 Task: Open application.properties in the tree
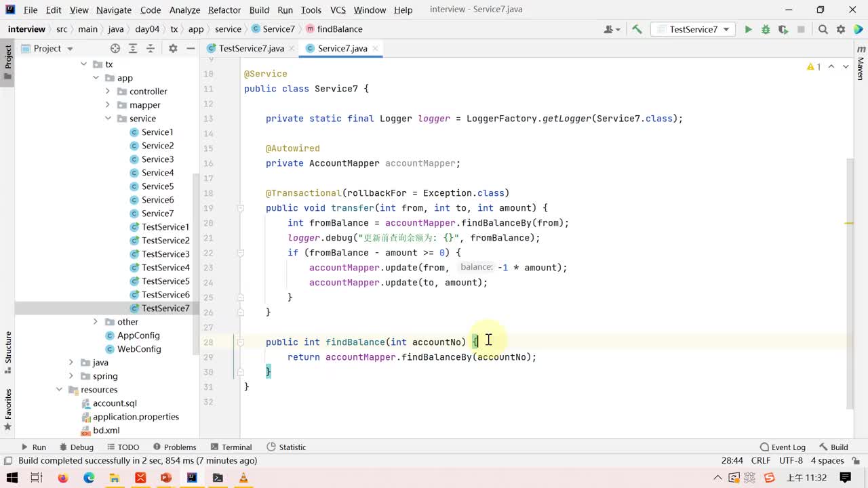(136, 417)
